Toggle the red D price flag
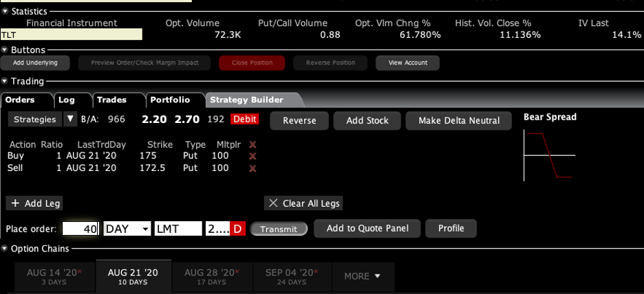The height and width of the screenshot is (294, 644). pos(237,229)
